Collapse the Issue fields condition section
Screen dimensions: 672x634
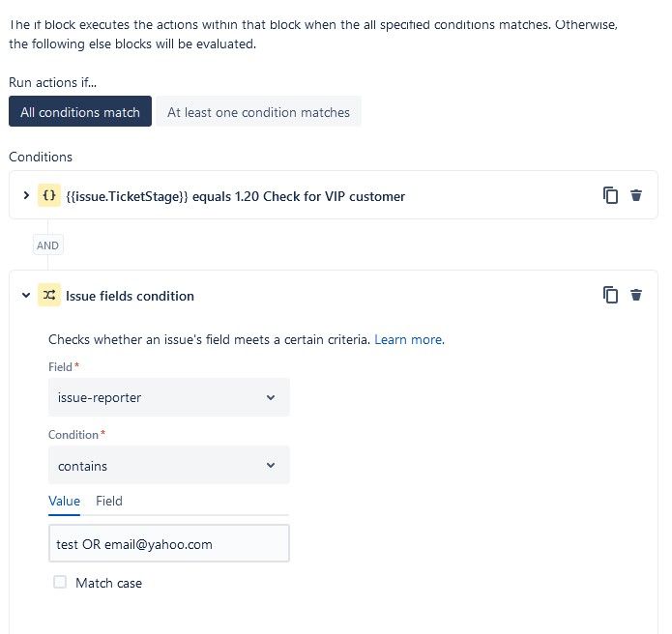pos(26,296)
